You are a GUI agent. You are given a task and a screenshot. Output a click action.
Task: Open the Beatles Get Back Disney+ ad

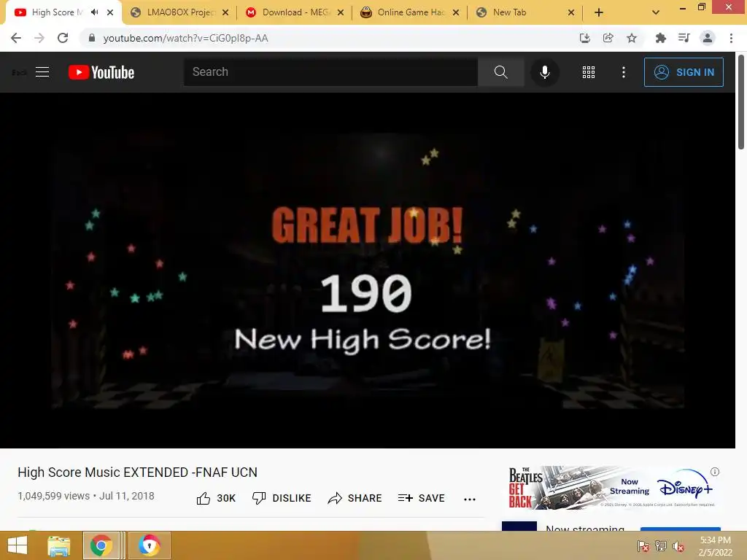coord(612,488)
